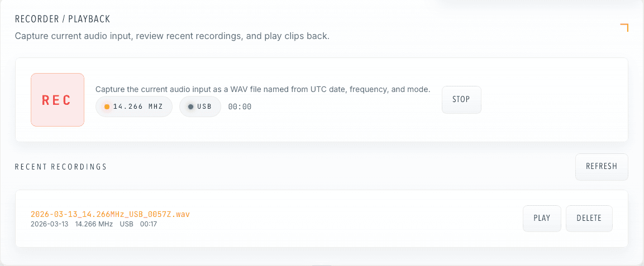Click the USB mode label in the recording row

[126, 224]
